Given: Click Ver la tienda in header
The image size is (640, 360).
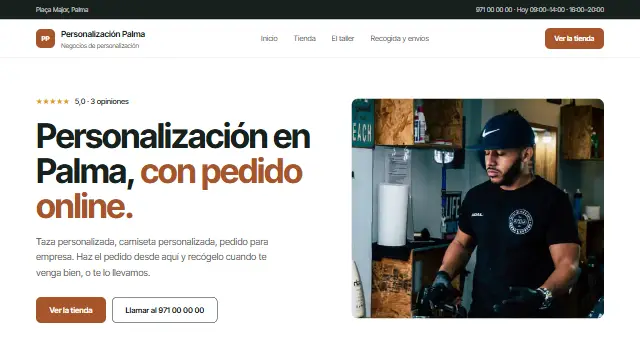Looking at the screenshot, I should tap(574, 38).
